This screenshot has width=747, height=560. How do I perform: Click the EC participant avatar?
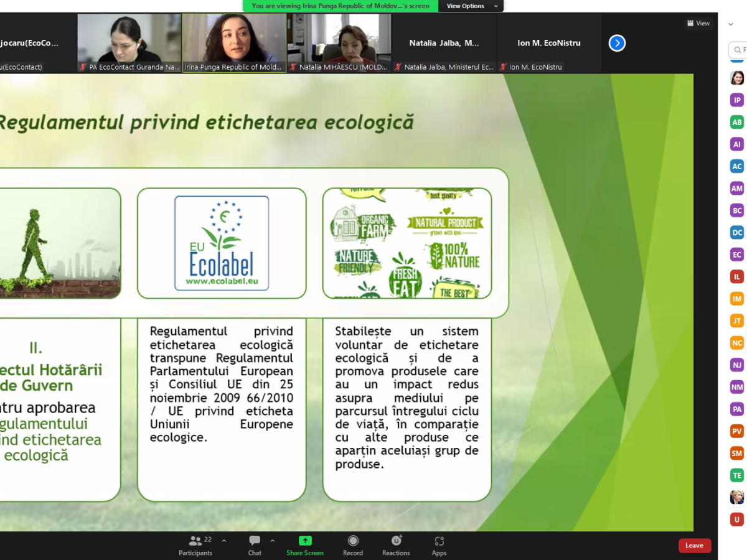(x=737, y=254)
